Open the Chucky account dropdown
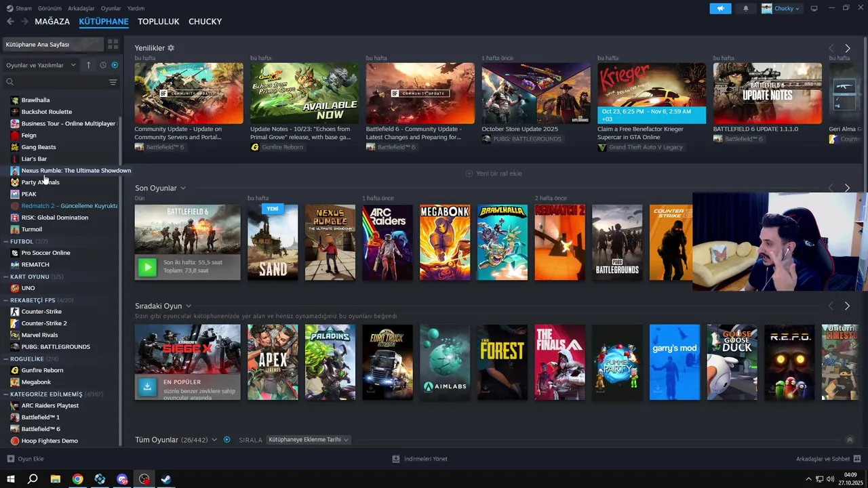The image size is (868, 488). pyautogui.click(x=781, y=8)
